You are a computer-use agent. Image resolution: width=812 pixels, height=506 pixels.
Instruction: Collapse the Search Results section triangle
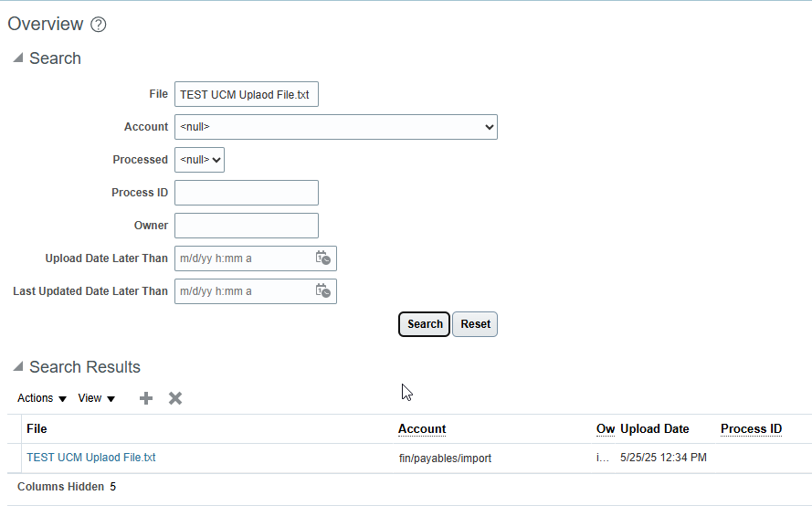pos(18,366)
